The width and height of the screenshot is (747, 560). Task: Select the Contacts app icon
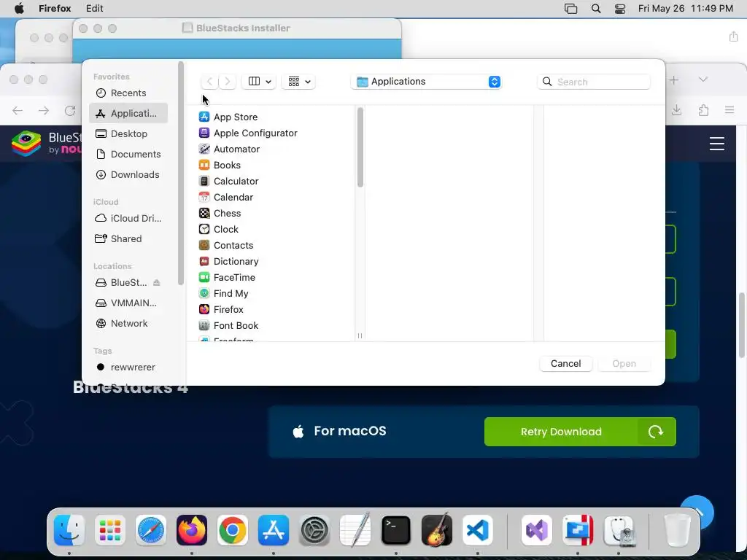point(204,245)
